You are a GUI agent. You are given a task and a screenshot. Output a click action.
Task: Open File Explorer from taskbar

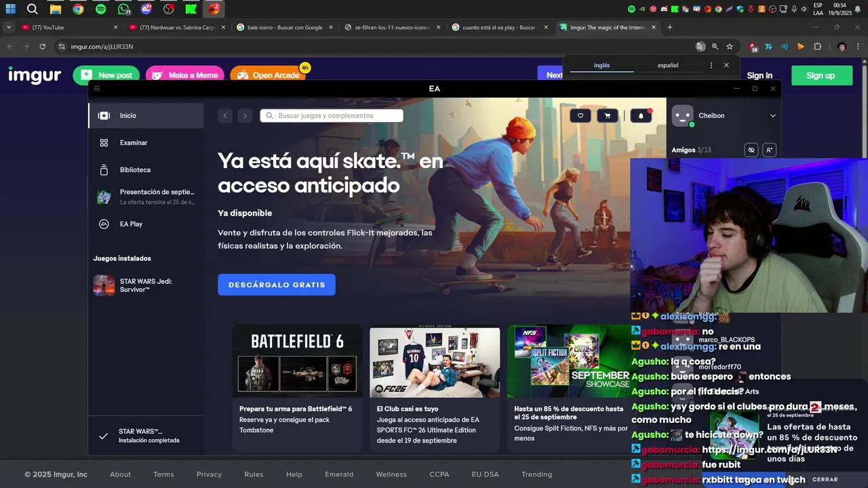[x=56, y=9]
